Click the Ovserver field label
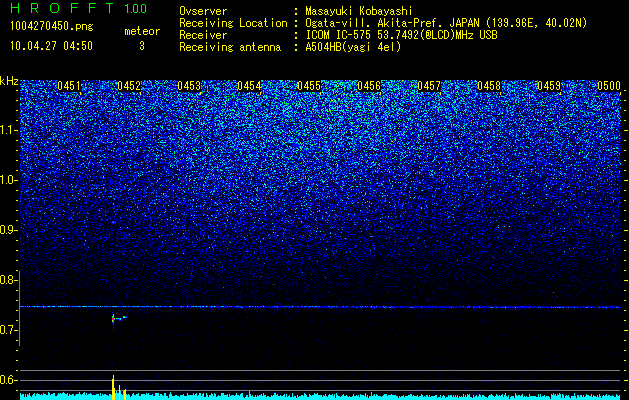 click(203, 11)
